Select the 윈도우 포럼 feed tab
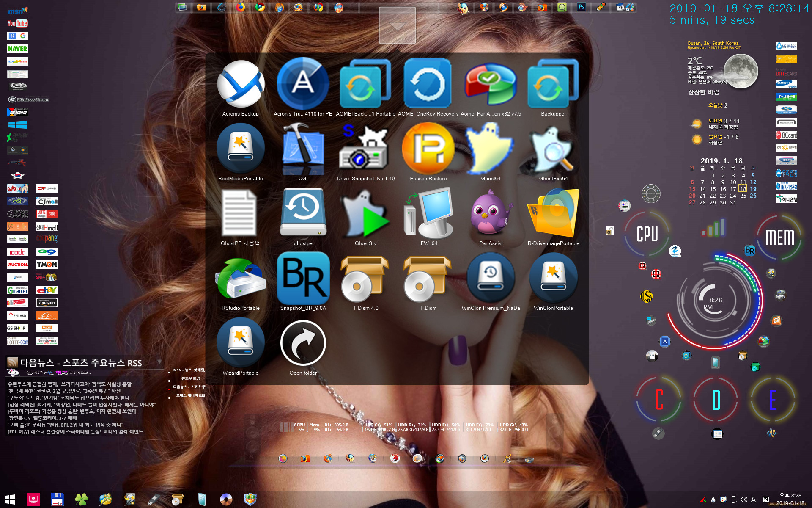The image size is (812, 508). tap(190, 378)
